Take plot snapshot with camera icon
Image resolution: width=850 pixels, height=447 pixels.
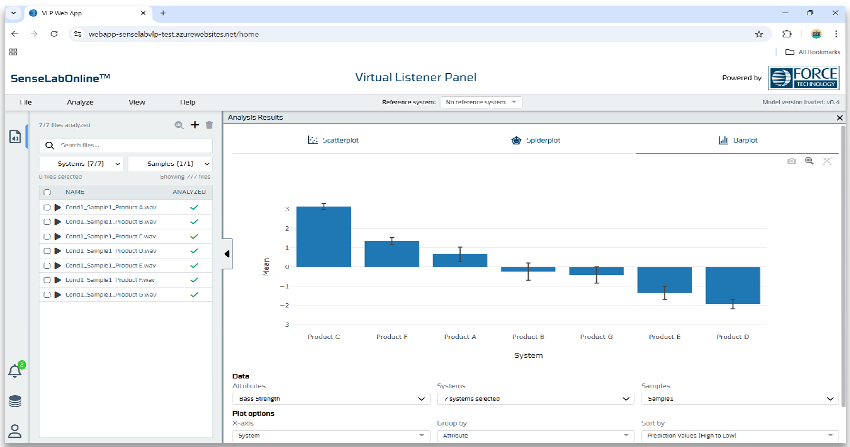coord(791,161)
